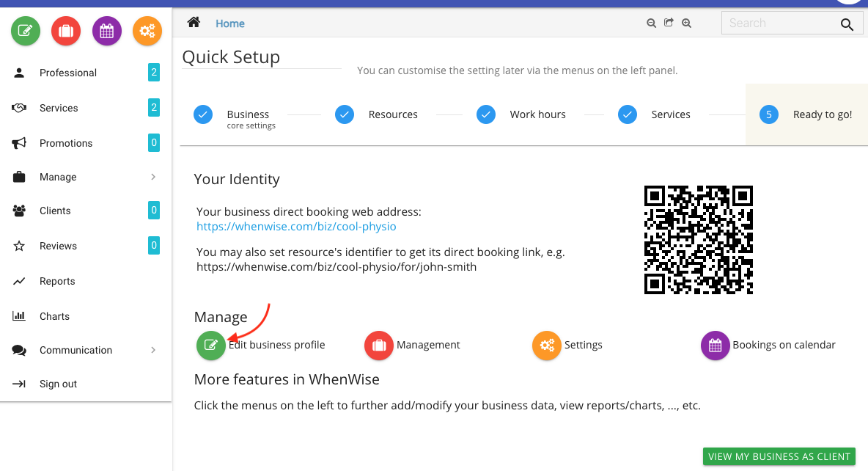
Task: Click the home icon in breadcrumb bar
Action: (x=194, y=22)
